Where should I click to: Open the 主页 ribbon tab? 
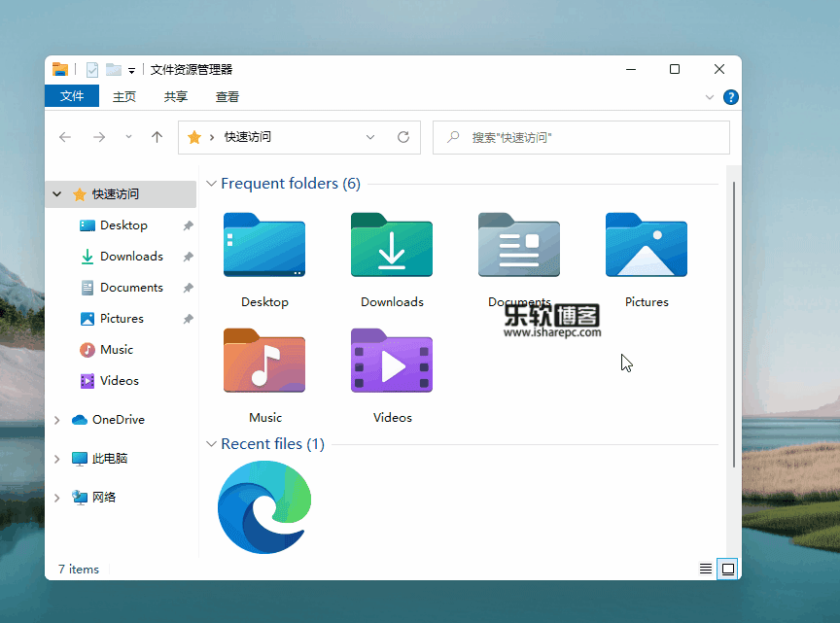pos(124,96)
